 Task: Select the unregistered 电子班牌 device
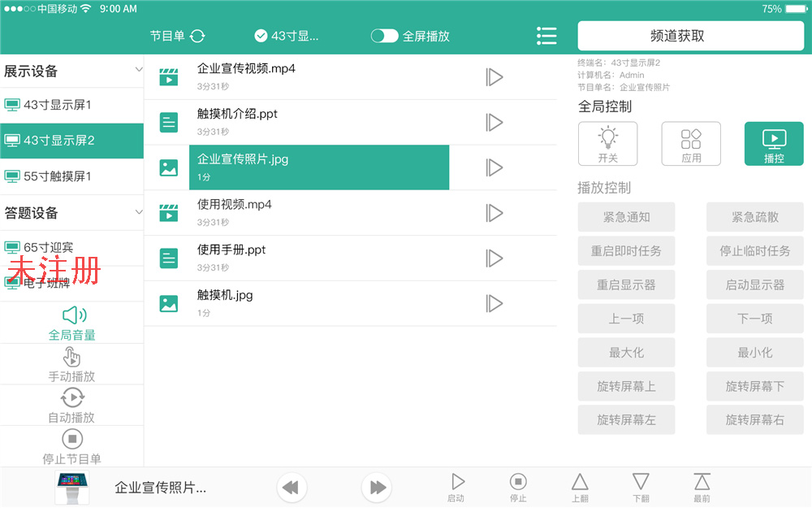point(72,283)
